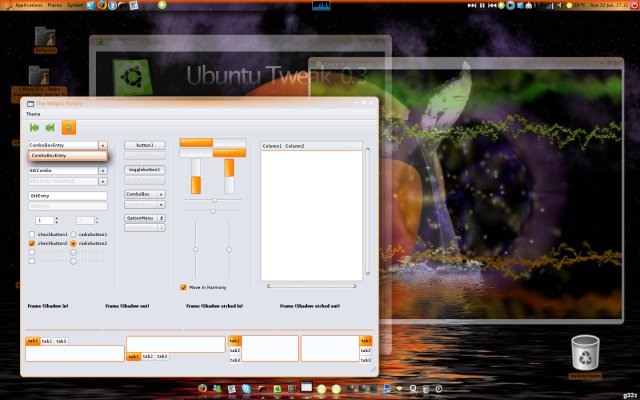
Task: Open the System menu
Action: point(75,5)
